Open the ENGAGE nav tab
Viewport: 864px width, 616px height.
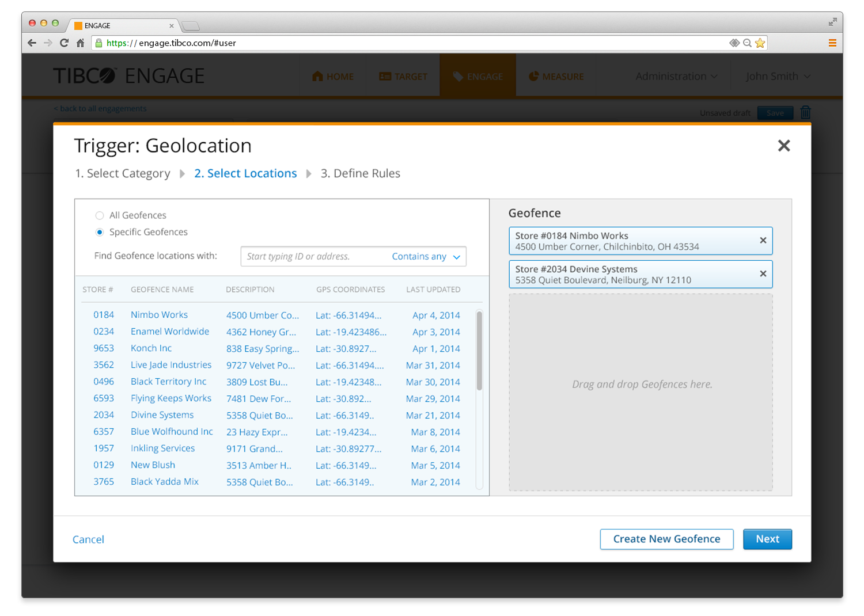[478, 76]
